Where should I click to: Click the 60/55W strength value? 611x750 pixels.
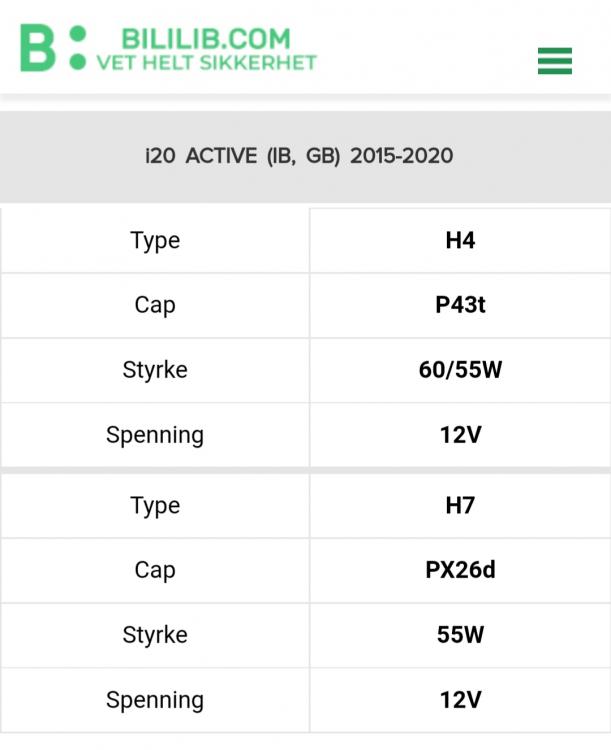(x=460, y=370)
